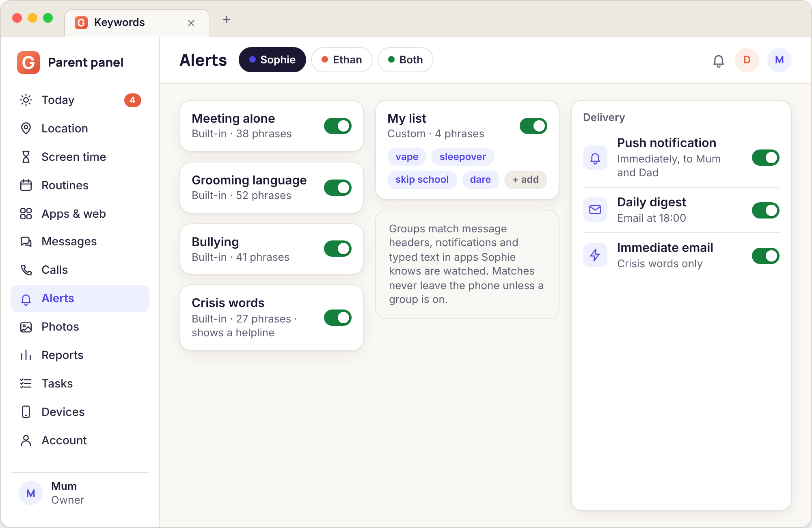Click the Reports bar chart icon
Screen dimensions: 812x528
pyautogui.click(x=26, y=355)
